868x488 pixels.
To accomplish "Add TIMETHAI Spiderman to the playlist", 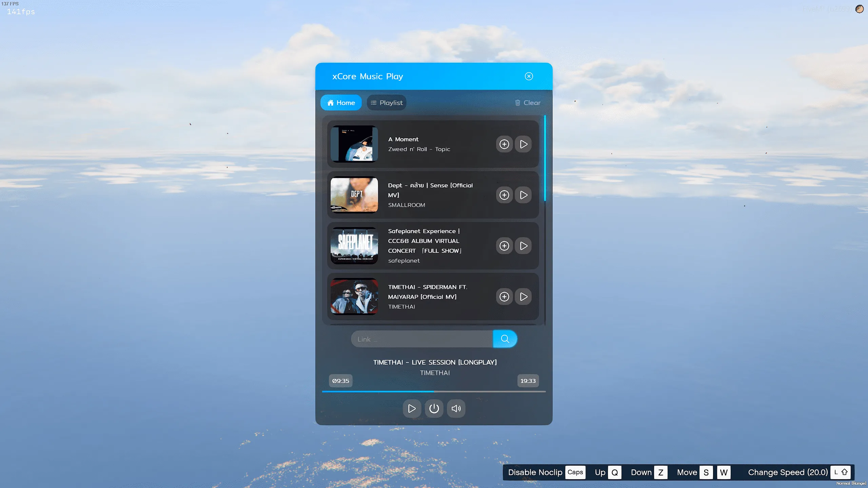I will 504,297.
